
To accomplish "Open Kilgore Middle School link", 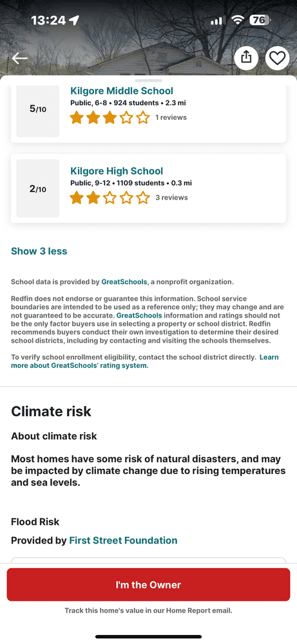I will (122, 91).
